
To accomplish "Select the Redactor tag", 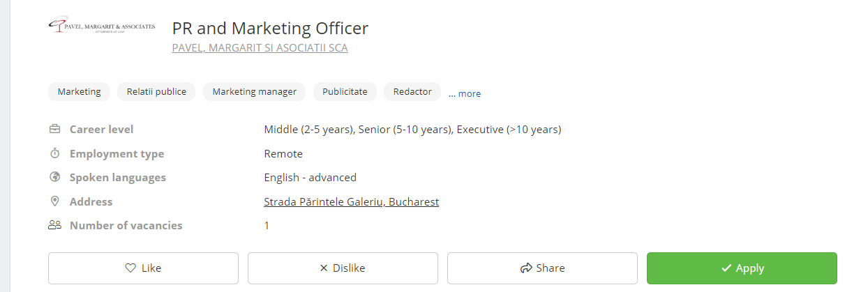I will [412, 91].
